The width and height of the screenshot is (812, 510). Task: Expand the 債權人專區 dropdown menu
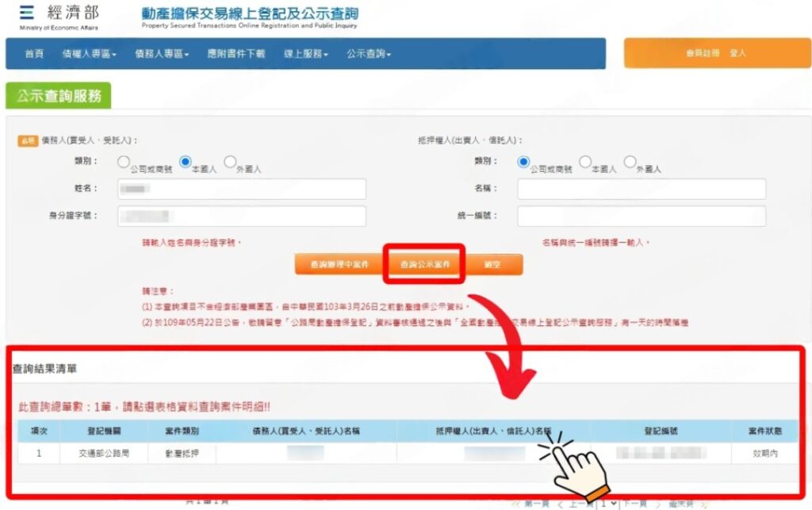tap(89, 53)
